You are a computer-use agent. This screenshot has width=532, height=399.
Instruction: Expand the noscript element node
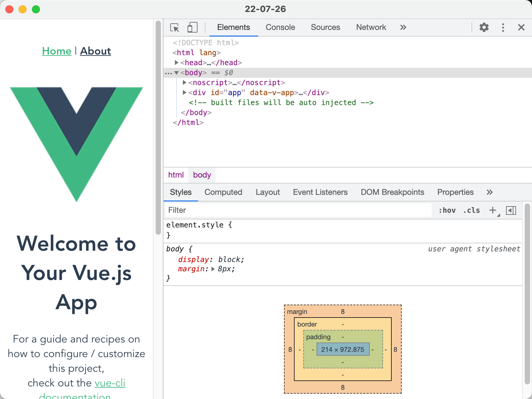tap(185, 82)
